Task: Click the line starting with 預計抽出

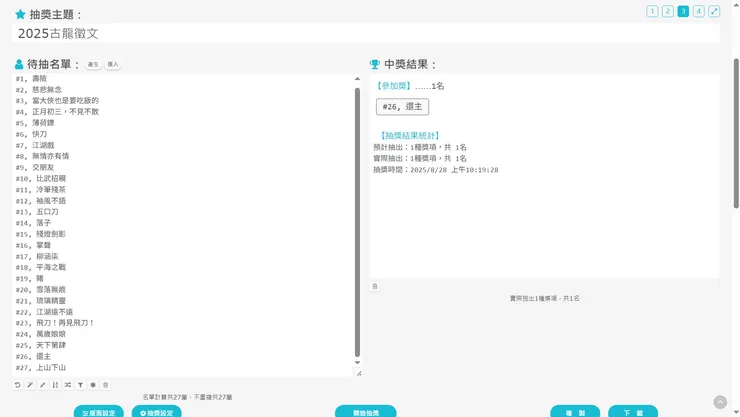Action: pos(420,147)
